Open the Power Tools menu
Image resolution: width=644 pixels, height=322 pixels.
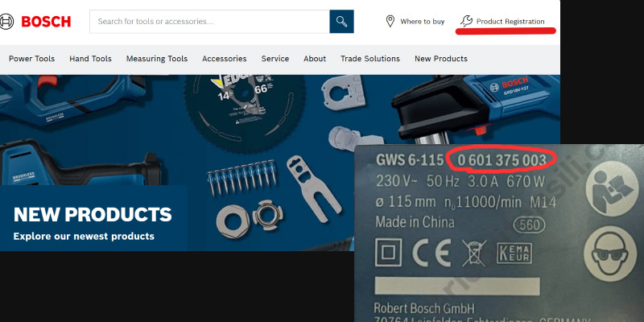[x=31, y=59]
